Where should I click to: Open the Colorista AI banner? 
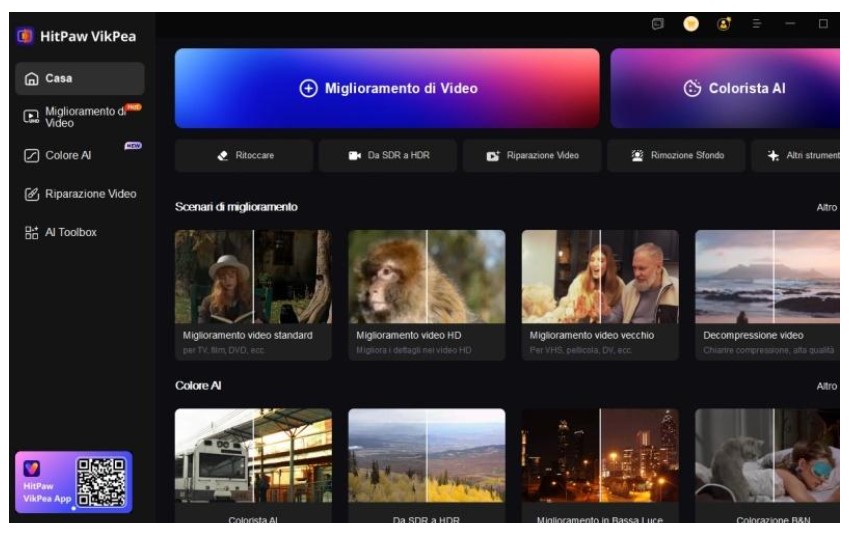tap(725, 88)
